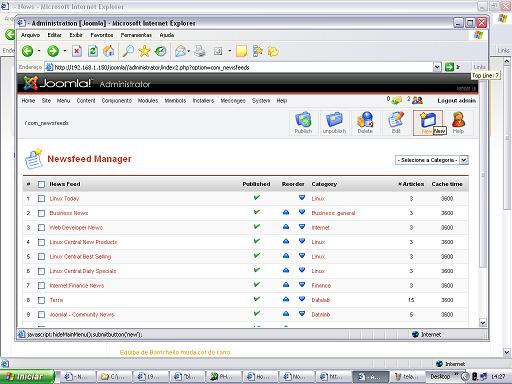Click the Delete toolbar icon
Screen dimensions: 512x384
[x=365, y=123]
